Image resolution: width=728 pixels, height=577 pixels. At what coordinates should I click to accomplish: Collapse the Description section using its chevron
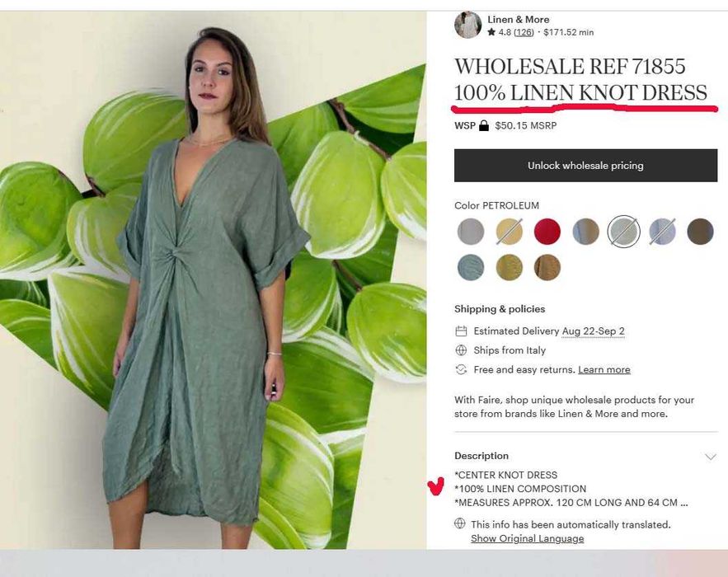point(711,457)
